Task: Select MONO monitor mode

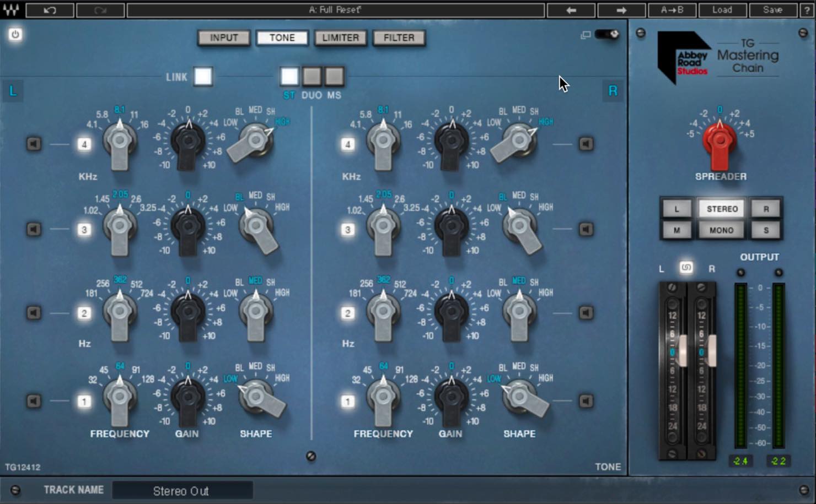Action: [722, 230]
